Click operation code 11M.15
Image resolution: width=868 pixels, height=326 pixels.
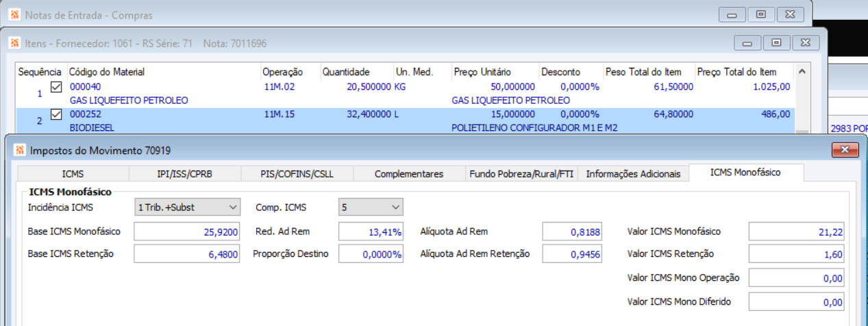279,114
